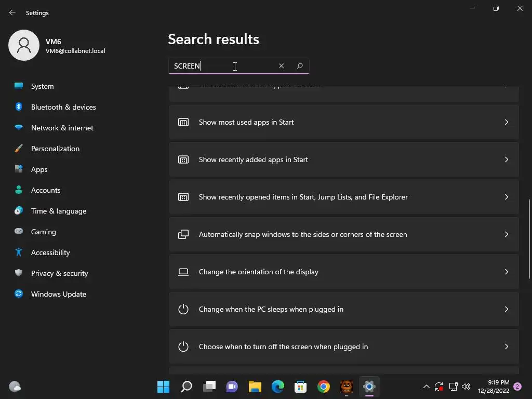
Task: Open Choose when to turn off the screen
Action: (x=343, y=347)
